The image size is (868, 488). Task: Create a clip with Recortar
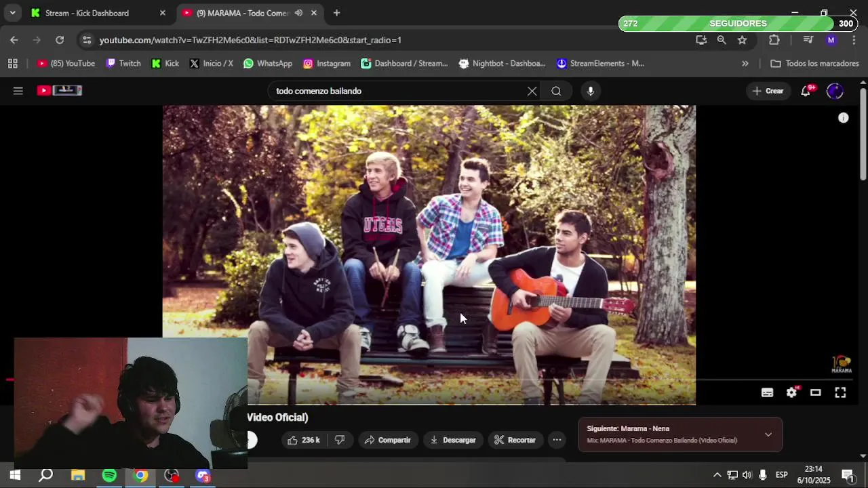pyautogui.click(x=515, y=440)
